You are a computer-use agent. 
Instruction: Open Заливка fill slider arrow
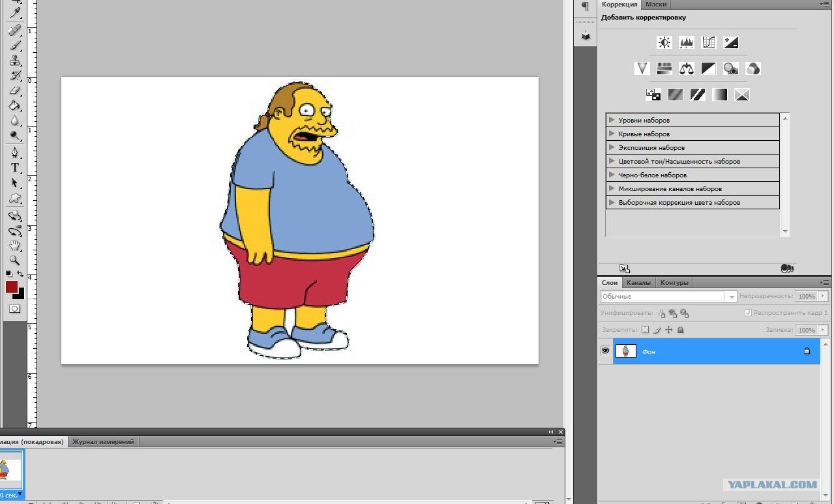click(x=823, y=330)
